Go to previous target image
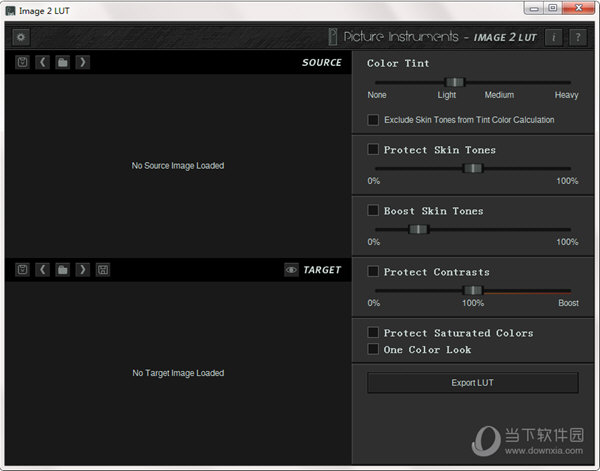The width and height of the screenshot is (600, 471). pos(42,270)
